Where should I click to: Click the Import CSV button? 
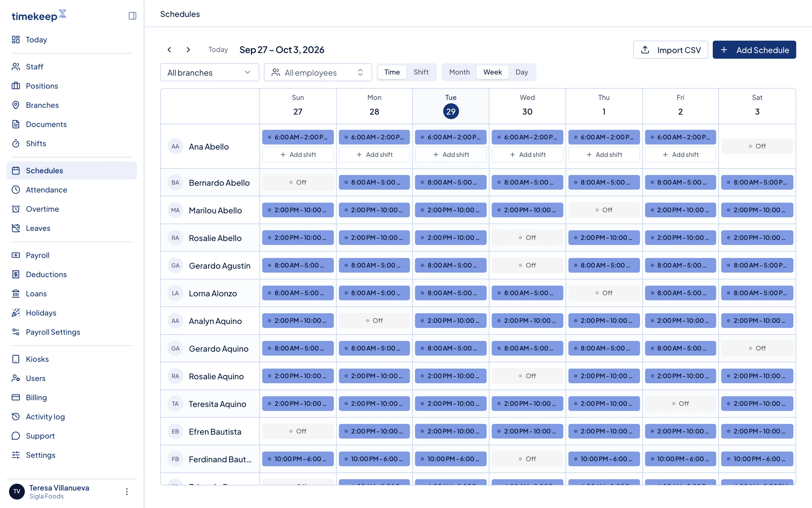(x=670, y=50)
